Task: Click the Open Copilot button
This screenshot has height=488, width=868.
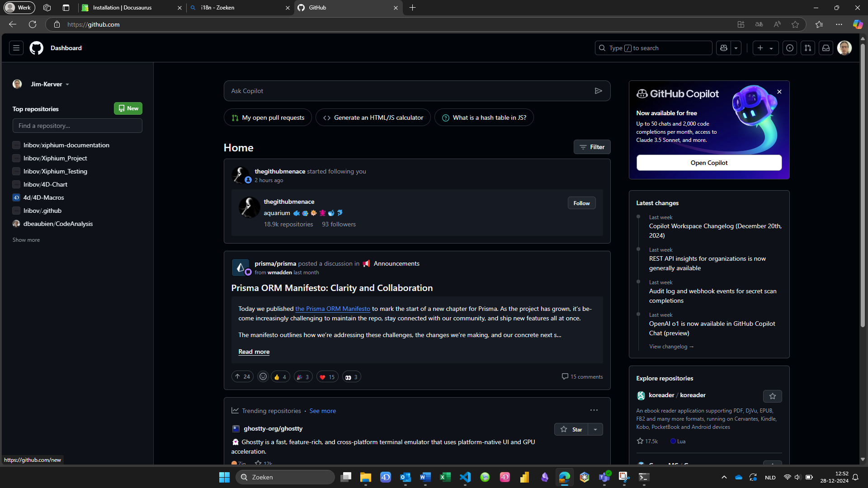Action: click(709, 163)
